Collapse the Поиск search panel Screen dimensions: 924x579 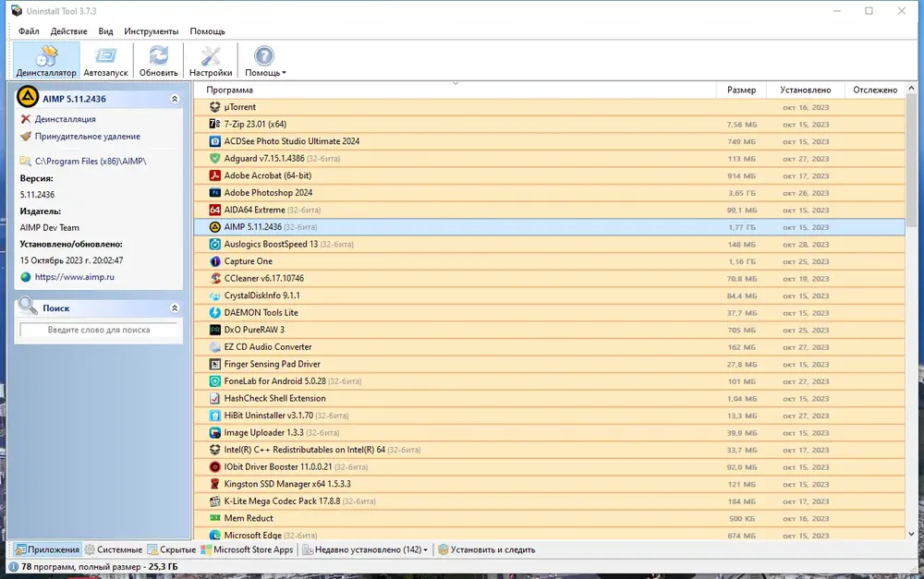[x=175, y=308]
